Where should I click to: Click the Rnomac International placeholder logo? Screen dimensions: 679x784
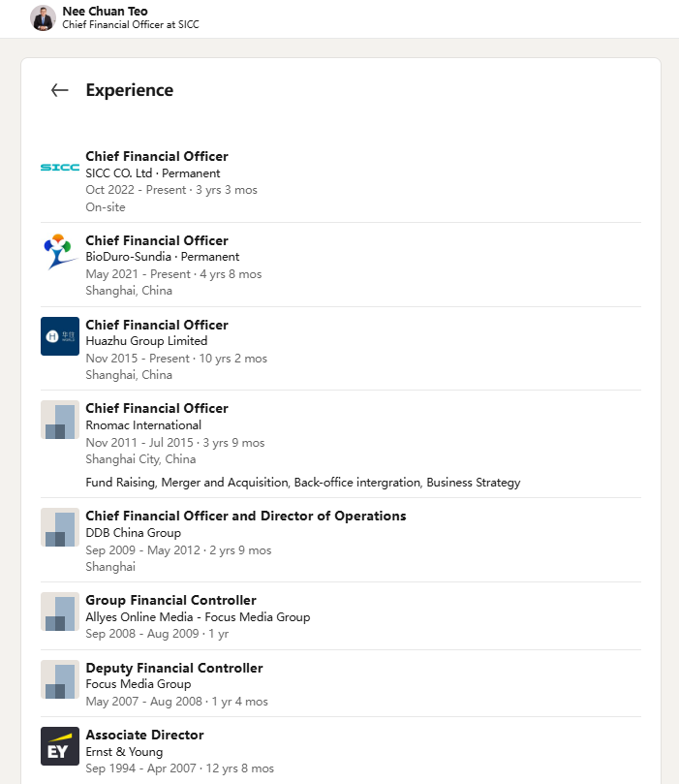pos(60,420)
